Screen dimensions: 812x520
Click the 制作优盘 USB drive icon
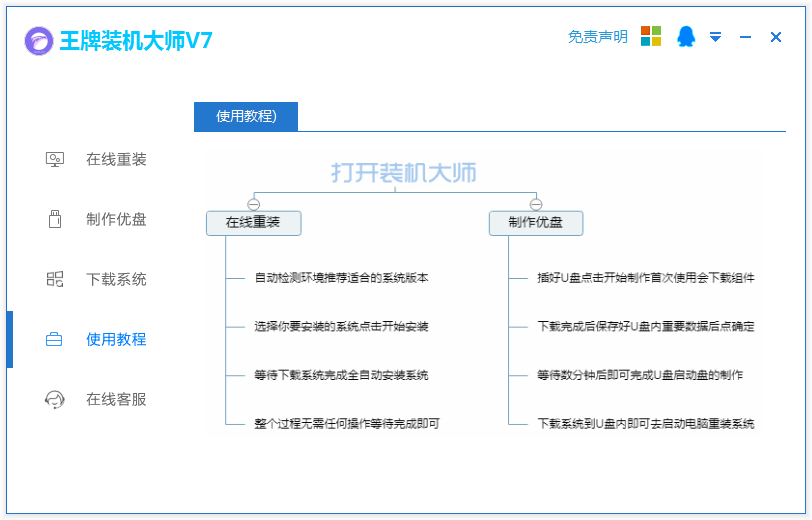(x=55, y=219)
